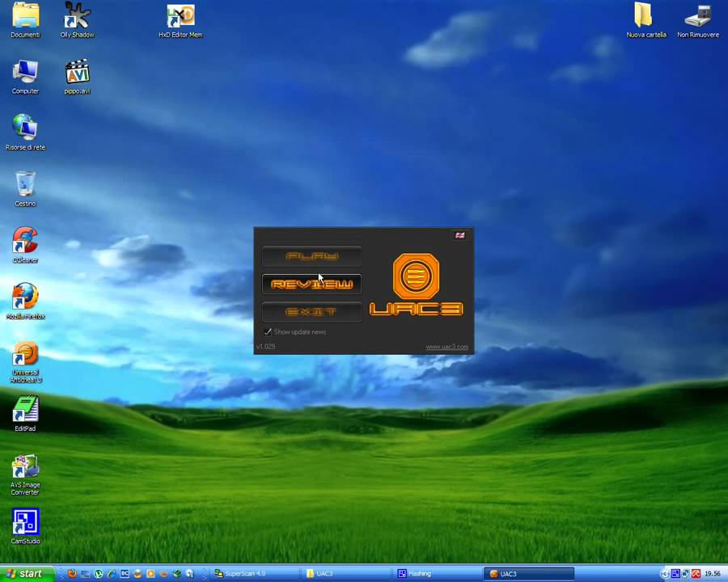This screenshot has height=582, width=728.
Task: Select the Cestino recycle bin icon
Action: [26, 189]
